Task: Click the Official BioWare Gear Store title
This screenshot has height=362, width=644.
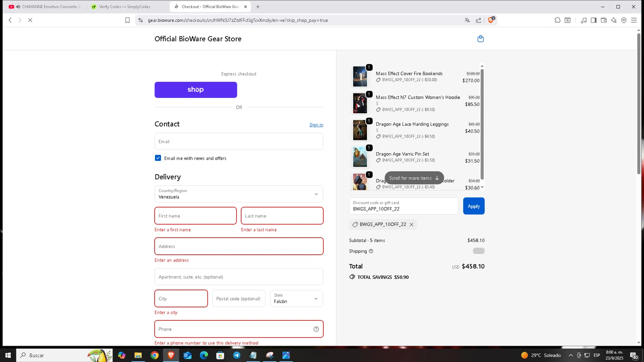Action: pos(198,39)
